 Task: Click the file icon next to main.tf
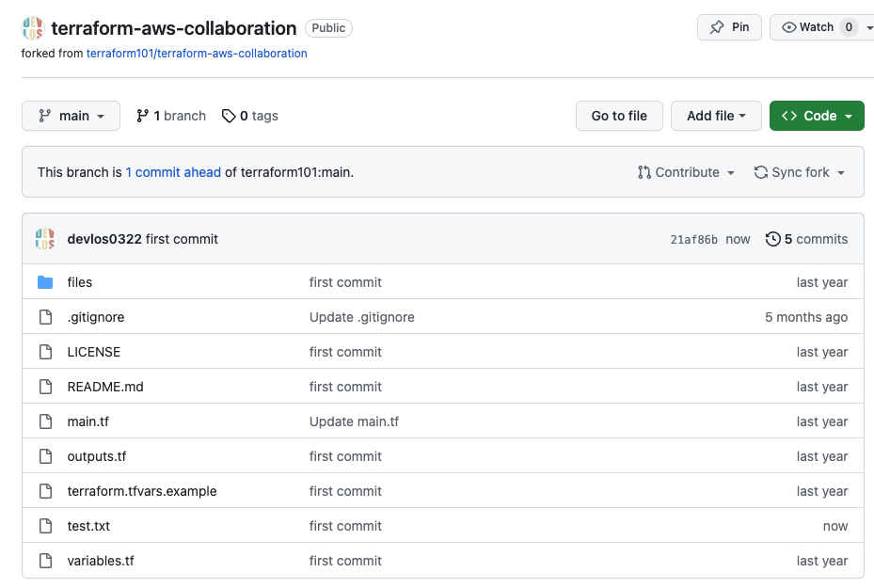(x=45, y=421)
